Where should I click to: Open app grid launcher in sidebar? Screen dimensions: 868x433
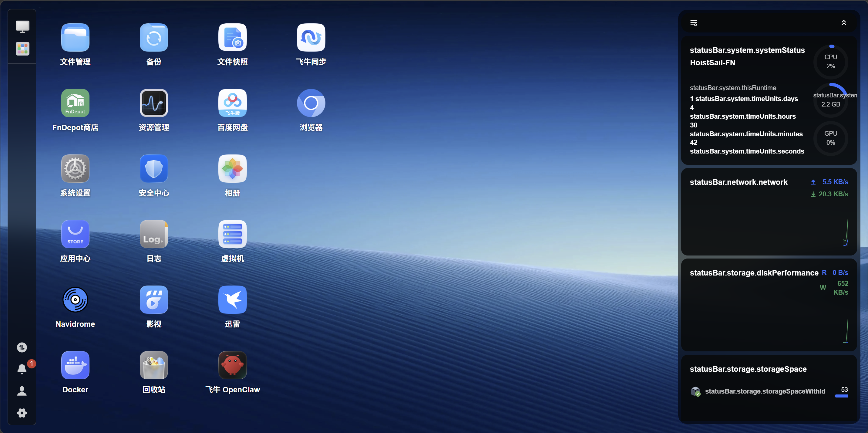pyautogui.click(x=22, y=49)
